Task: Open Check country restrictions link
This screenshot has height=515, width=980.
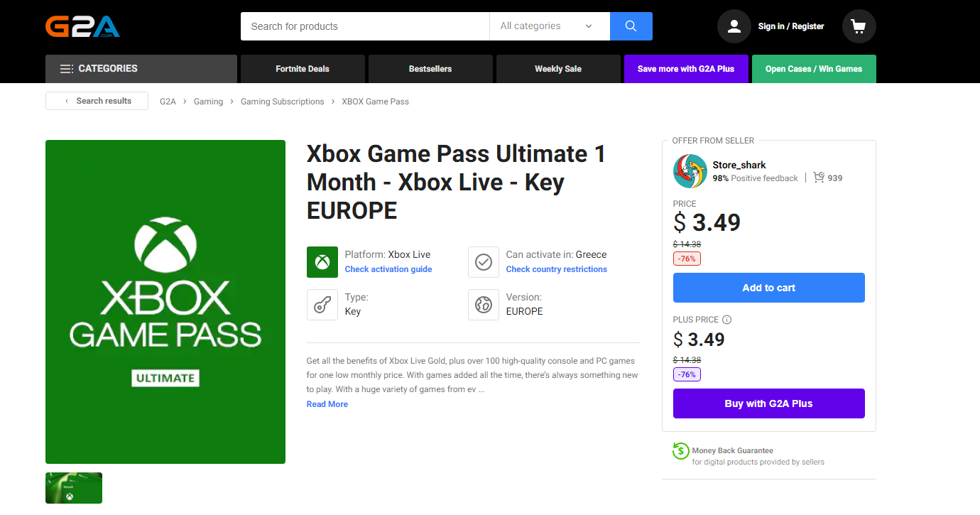Action: [557, 269]
